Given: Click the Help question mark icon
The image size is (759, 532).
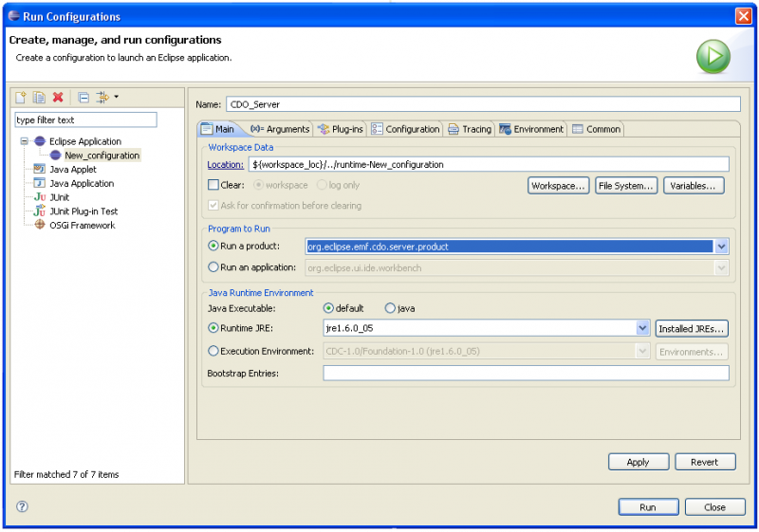Looking at the screenshot, I should pyautogui.click(x=22, y=506).
